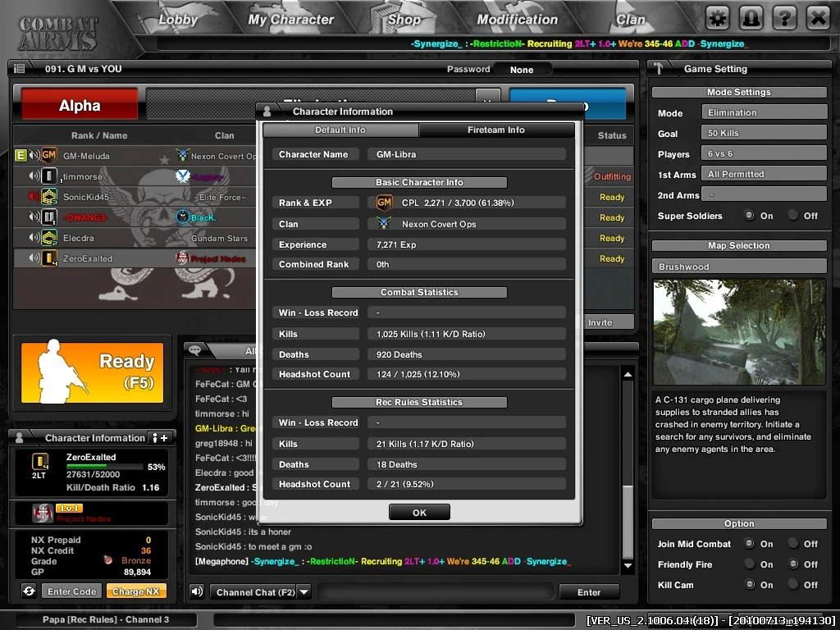Mute ZeroExalted's voice speaker icon
This screenshot has height=630, width=840.
point(34,258)
